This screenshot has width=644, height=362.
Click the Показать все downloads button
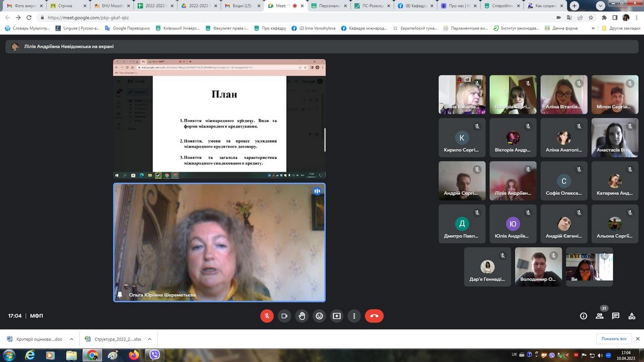[614, 339]
